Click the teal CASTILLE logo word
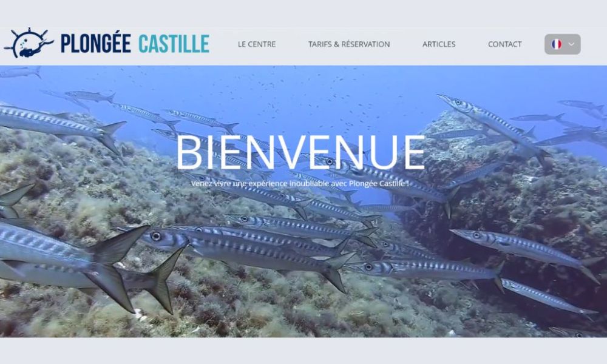This screenshot has width=607, height=364. point(174,43)
